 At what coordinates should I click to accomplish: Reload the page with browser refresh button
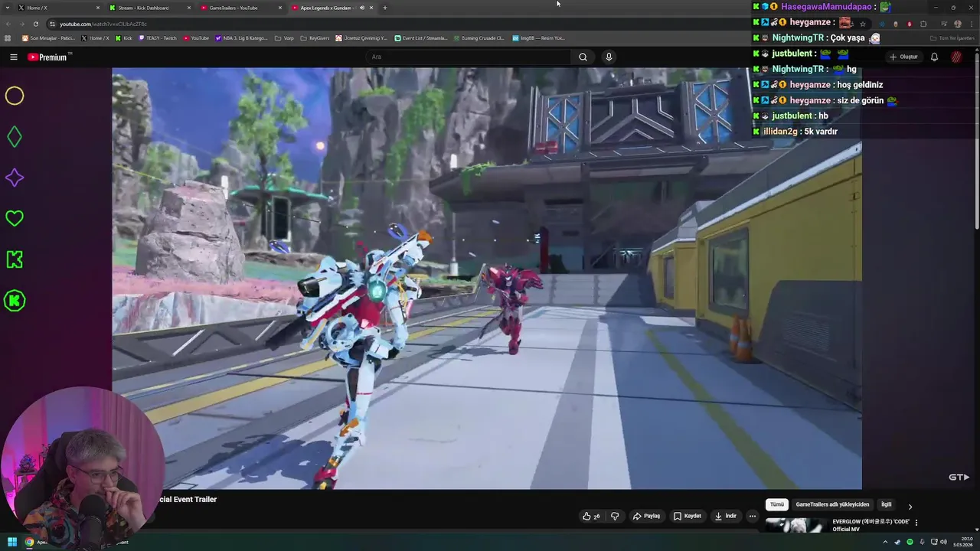click(35, 24)
